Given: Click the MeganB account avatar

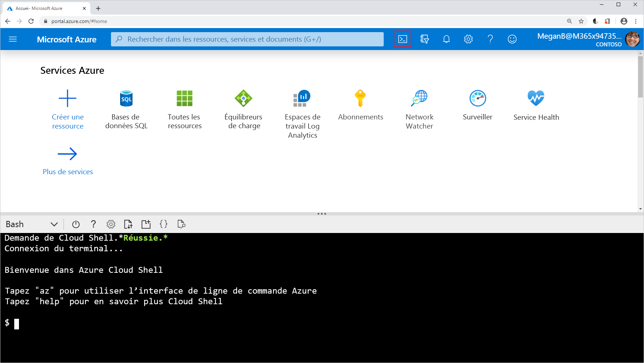Looking at the screenshot, I should point(632,39).
